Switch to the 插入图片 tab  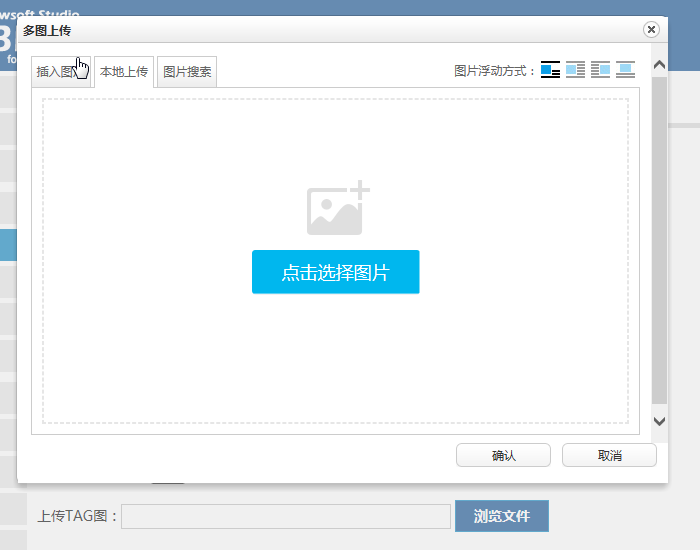click(x=60, y=72)
